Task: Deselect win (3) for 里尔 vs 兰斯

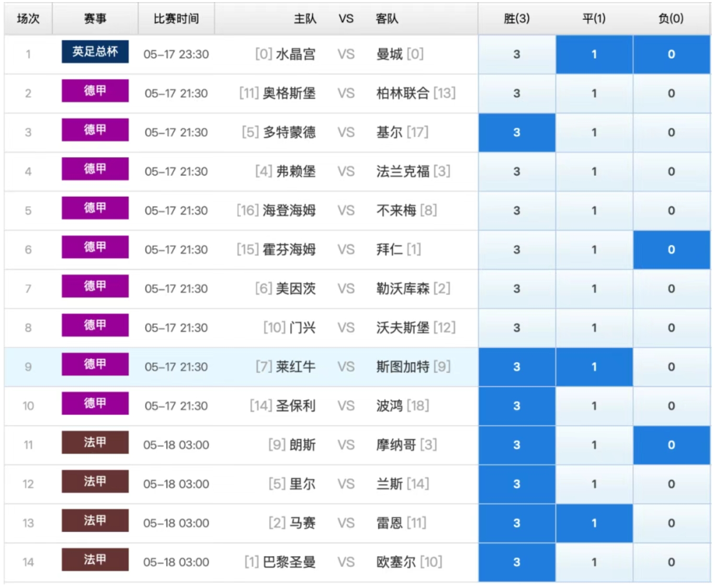Action: click(517, 484)
